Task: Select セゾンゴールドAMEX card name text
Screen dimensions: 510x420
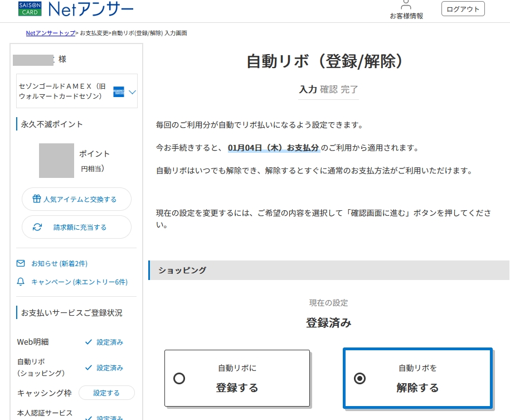Action: 62,91
